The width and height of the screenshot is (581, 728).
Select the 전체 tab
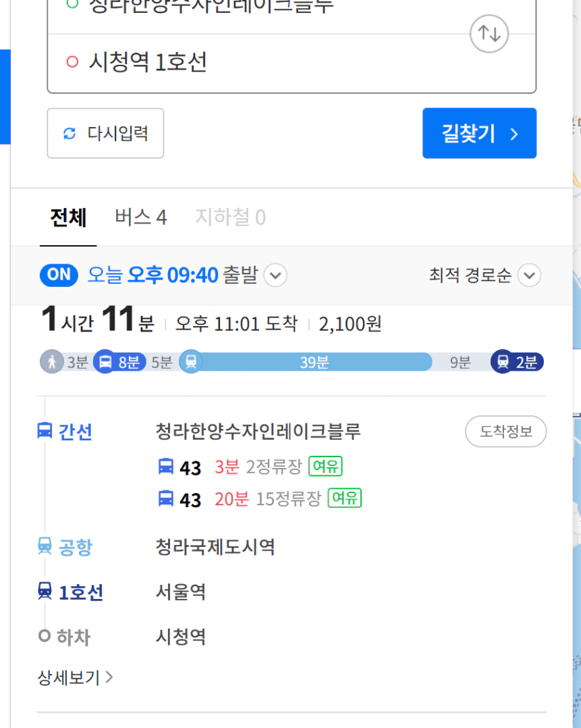click(x=68, y=217)
